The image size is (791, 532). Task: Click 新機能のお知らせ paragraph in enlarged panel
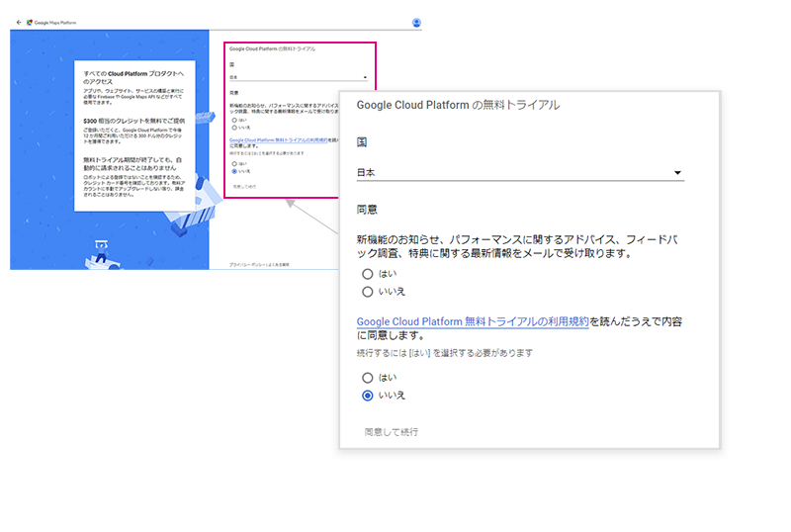click(517, 246)
